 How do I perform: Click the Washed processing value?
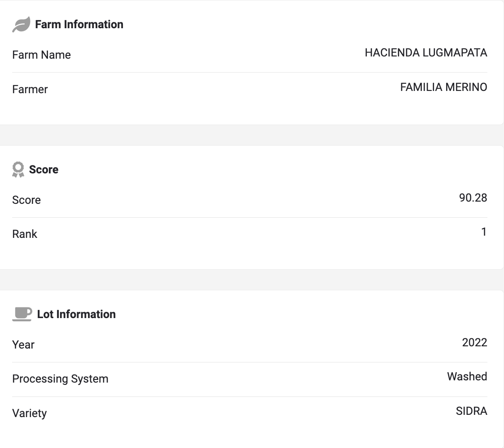pos(467,376)
